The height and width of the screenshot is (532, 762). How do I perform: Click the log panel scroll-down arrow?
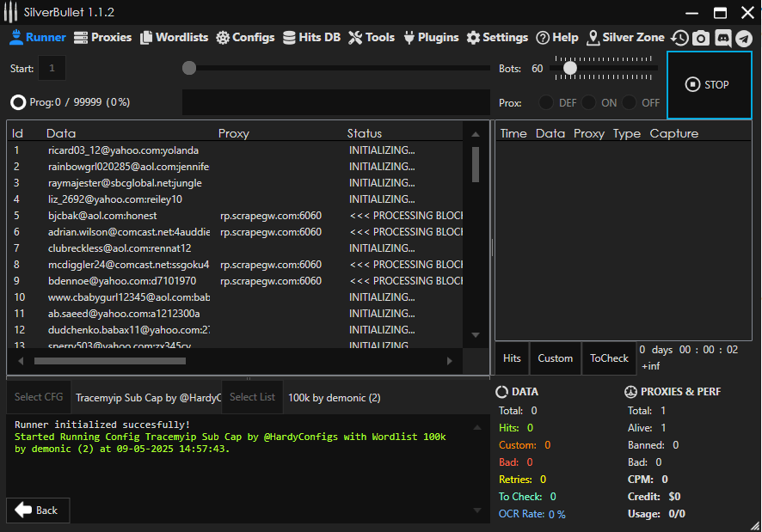[x=476, y=511]
